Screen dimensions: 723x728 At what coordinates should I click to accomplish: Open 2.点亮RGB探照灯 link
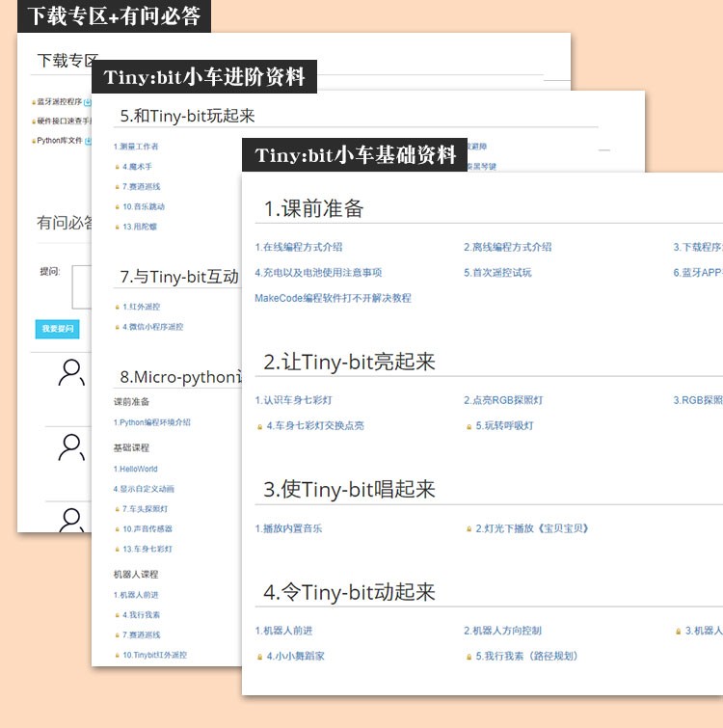coord(503,400)
